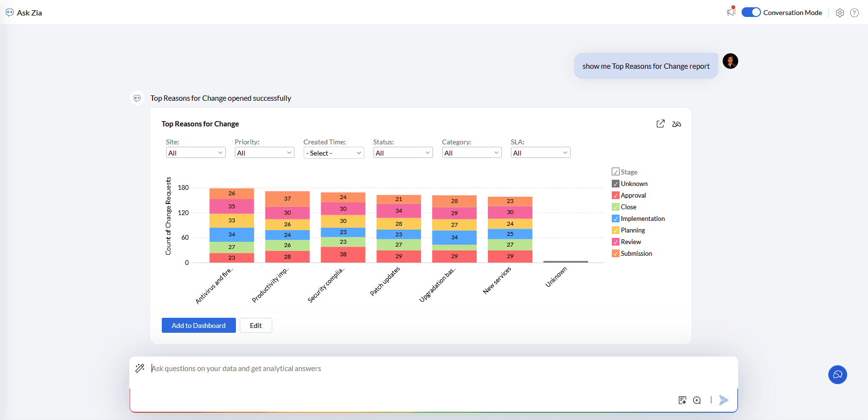
Task: Click the zoom search icon in input bar
Action: tap(697, 400)
